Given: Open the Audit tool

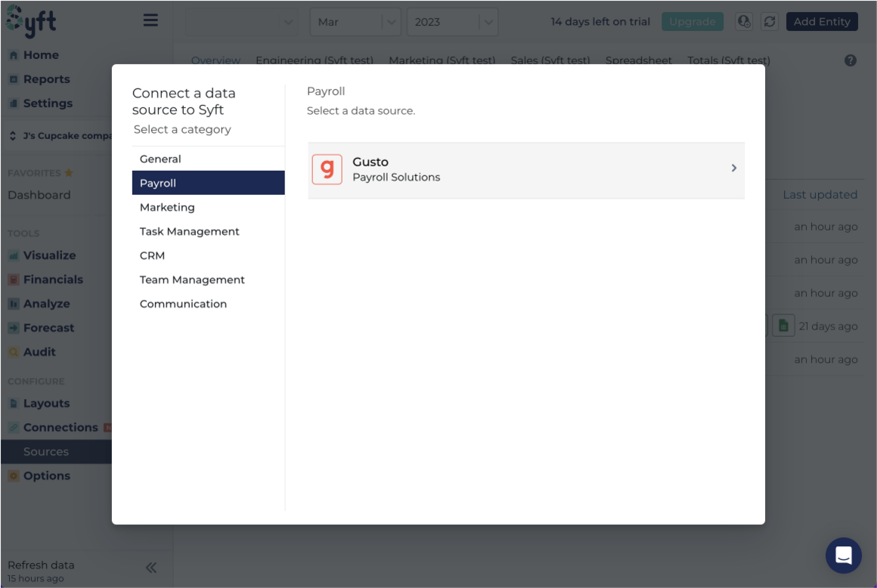Looking at the screenshot, I should point(39,351).
